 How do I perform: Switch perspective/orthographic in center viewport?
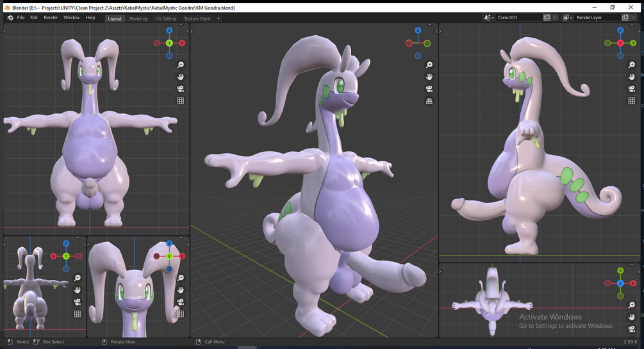(x=429, y=101)
